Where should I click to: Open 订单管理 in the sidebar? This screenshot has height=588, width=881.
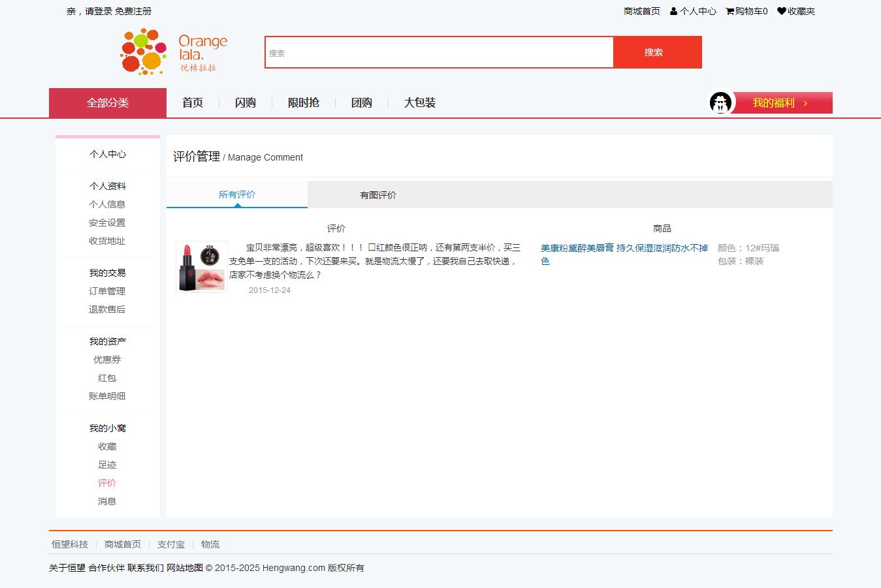tap(107, 291)
